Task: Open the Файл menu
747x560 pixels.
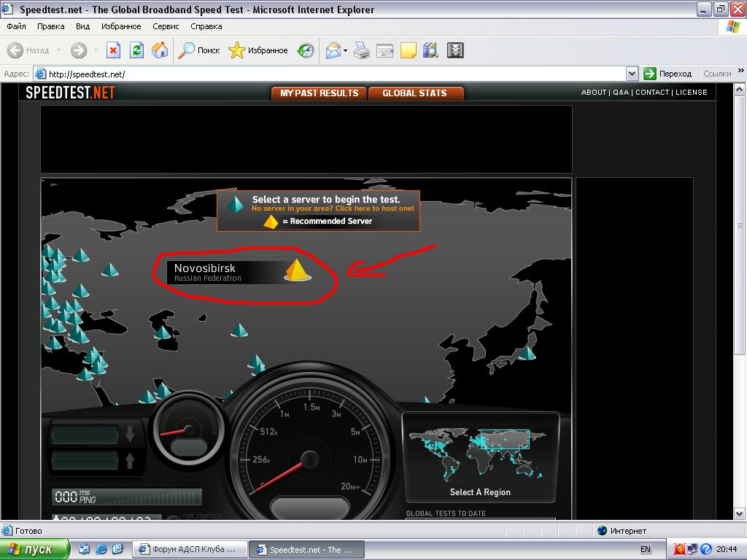Action: pos(16,26)
